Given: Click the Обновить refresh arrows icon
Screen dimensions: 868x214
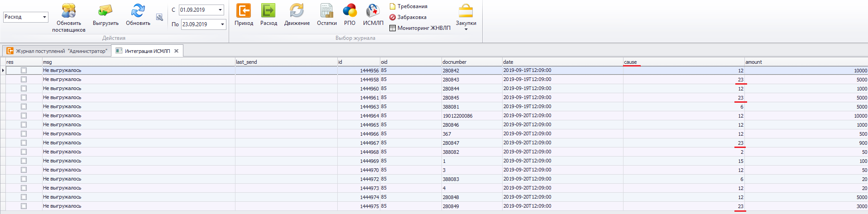Looking at the screenshot, I should pyautogui.click(x=138, y=11).
